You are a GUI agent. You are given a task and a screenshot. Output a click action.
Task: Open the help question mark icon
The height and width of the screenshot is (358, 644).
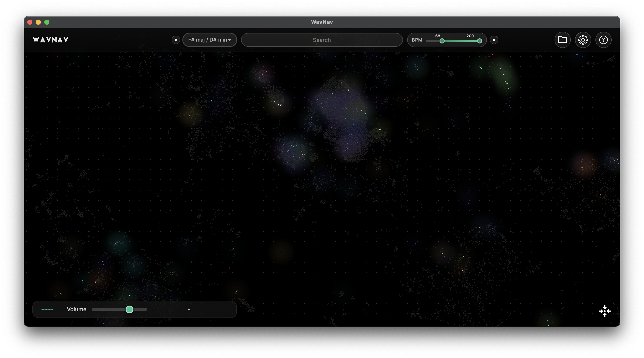point(604,40)
